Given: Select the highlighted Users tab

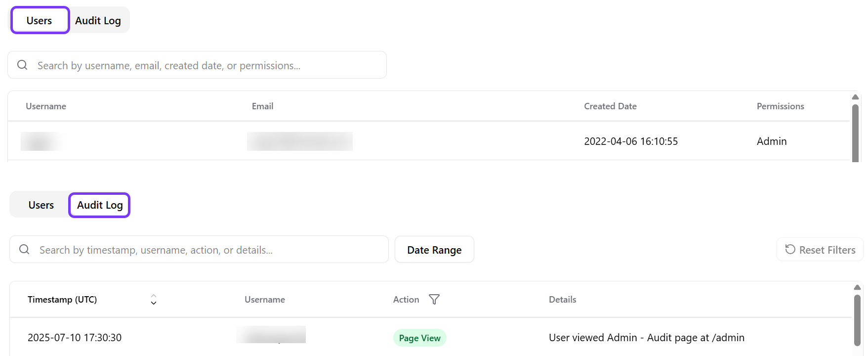Looking at the screenshot, I should coord(40,20).
